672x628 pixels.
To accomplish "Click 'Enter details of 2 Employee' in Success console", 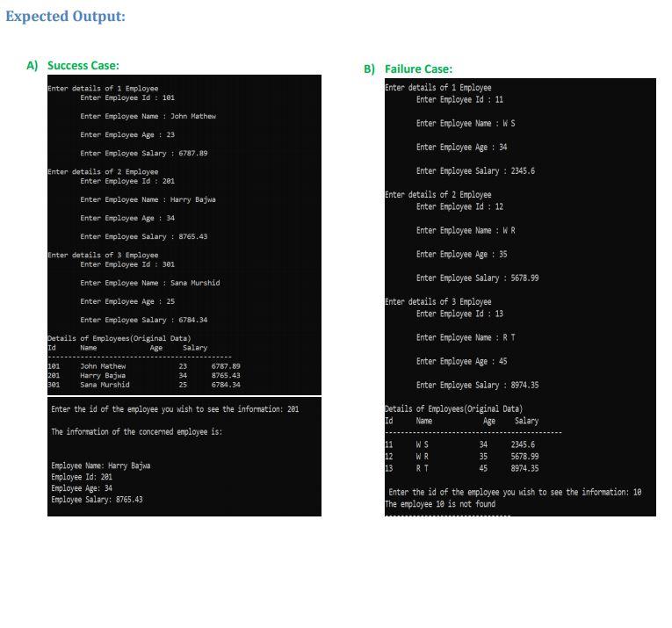I will coord(103,172).
